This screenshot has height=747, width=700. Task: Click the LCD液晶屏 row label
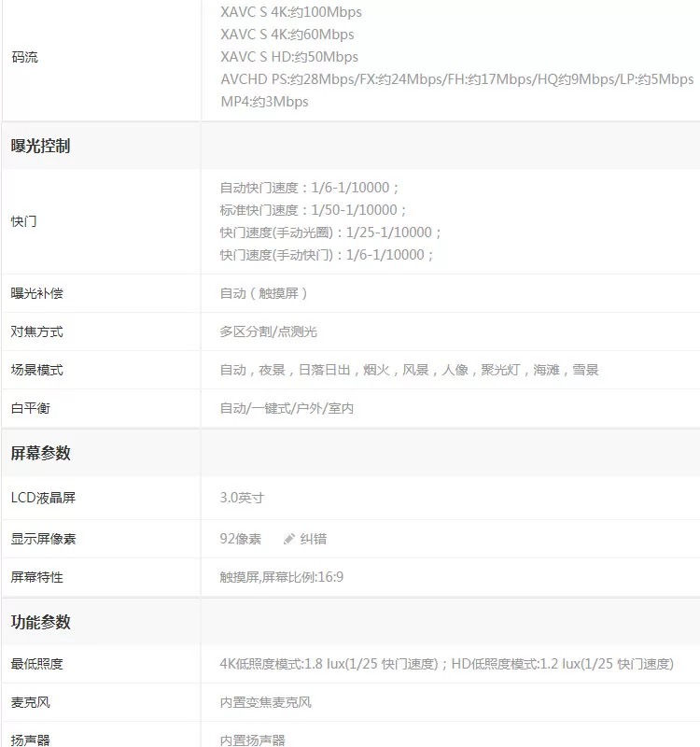(43, 498)
